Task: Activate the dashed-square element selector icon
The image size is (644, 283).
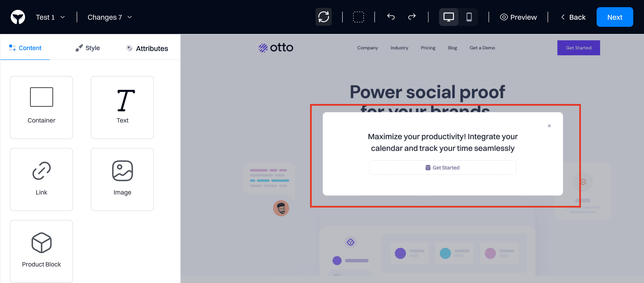Action: [x=358, y=17]
